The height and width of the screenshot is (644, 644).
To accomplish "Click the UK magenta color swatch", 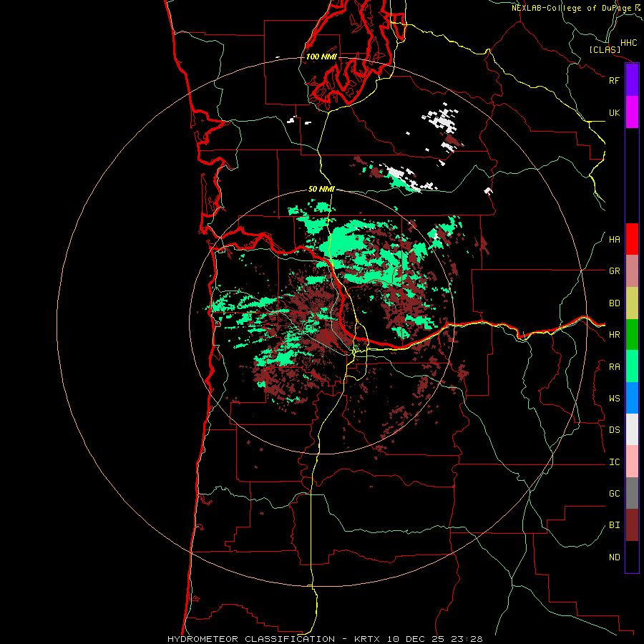I will coord(632,112).
